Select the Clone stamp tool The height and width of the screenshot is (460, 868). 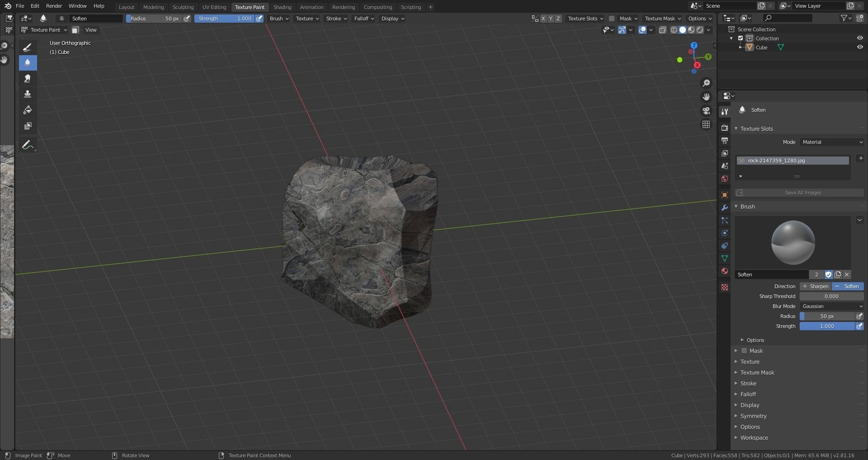pos(28,94)
